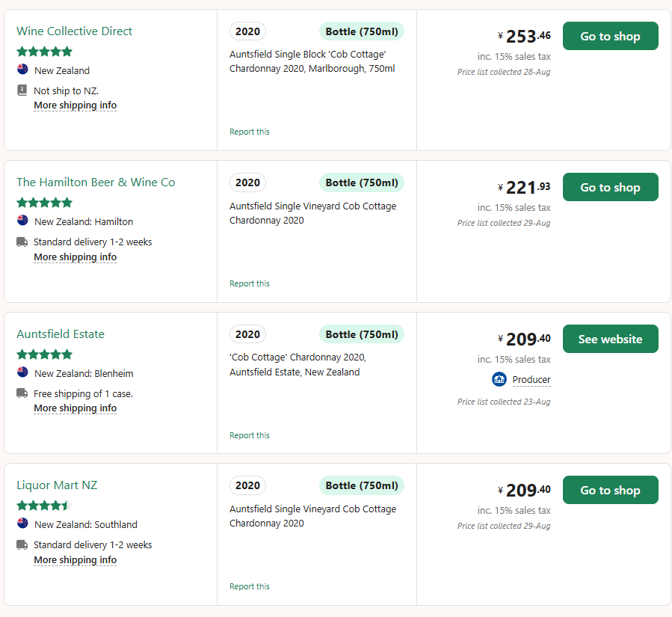Screen dimensions: 672x617
Task: Click 'Report this' in the Wine Collective Direct listing
Action: pos(250,132)
